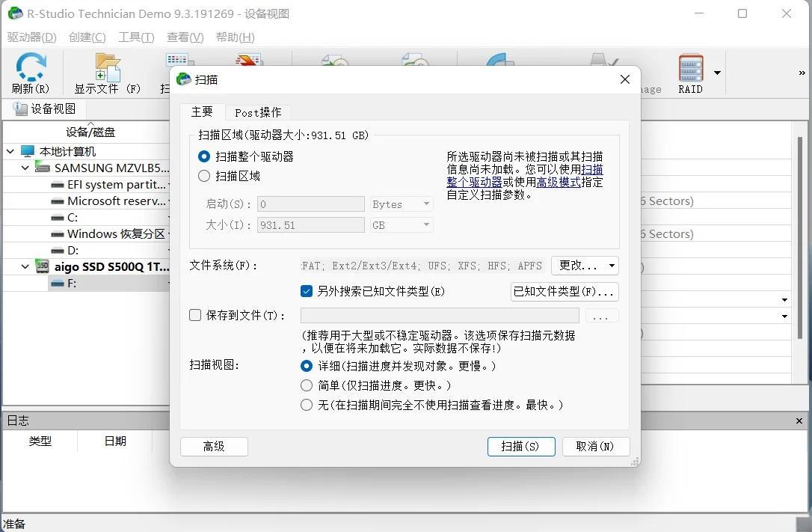
Task: Click the 高级模式 hyperlink
Action: point(559,183)
